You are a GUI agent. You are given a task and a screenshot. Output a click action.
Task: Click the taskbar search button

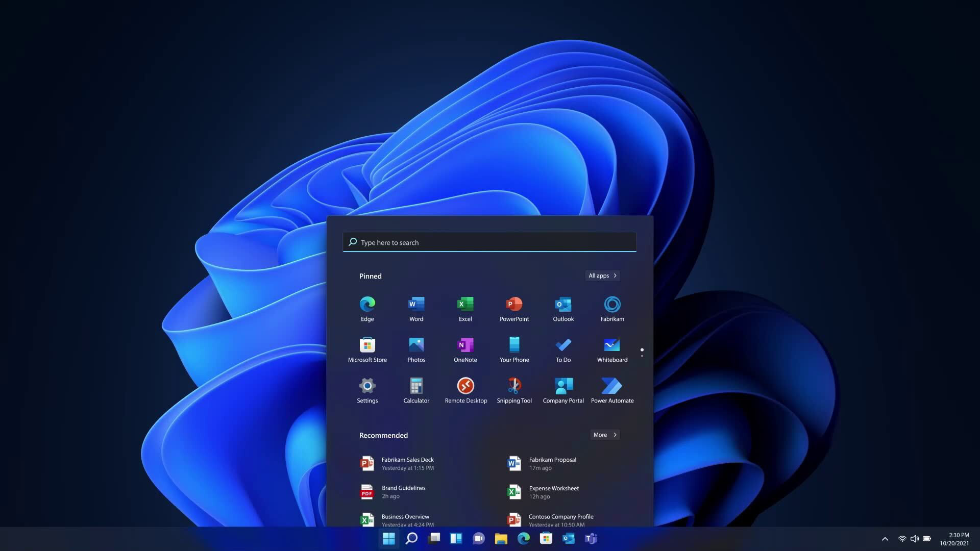412,538
